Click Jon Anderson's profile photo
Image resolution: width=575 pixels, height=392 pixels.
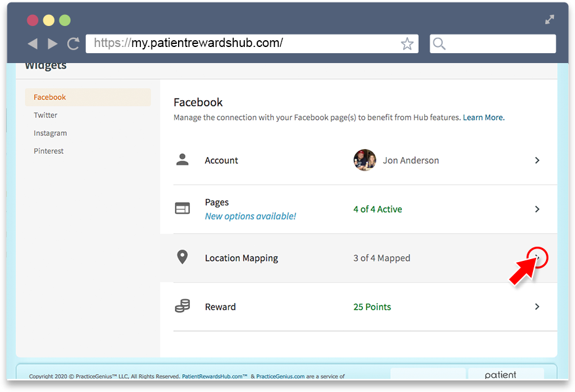click(365, 160)
